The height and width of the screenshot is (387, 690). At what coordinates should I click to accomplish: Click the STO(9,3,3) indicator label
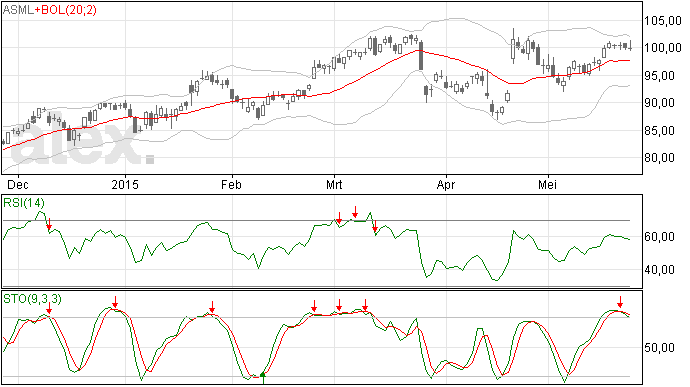pyautogui.click(x=32, y=299)
